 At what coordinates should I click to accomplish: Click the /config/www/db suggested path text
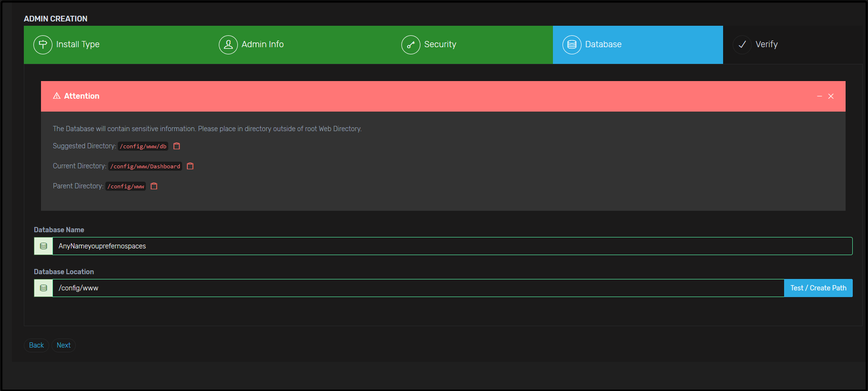click(143, 146)
